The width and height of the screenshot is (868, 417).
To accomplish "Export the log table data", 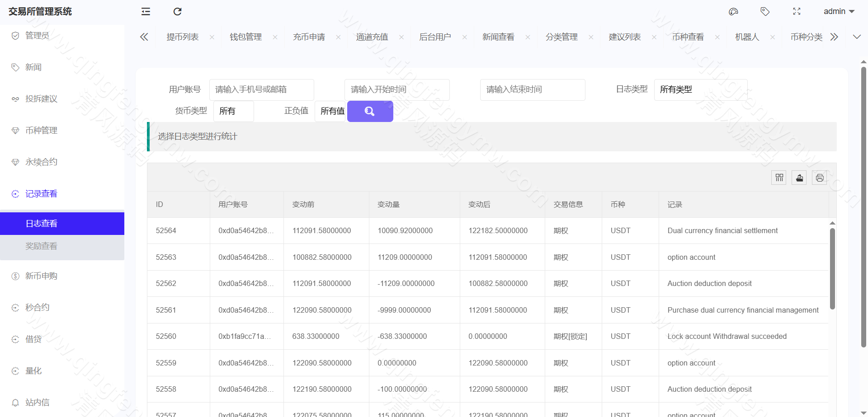I will (x=799, y=178).
